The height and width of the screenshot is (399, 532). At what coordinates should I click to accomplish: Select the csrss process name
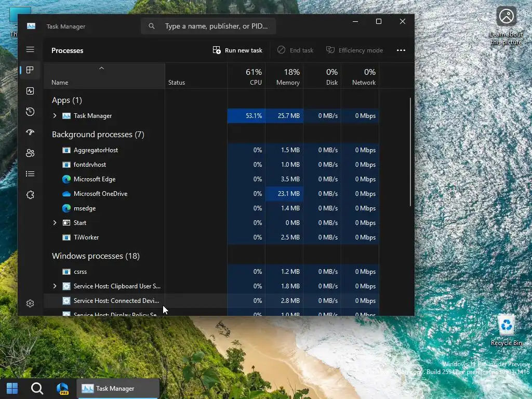click(x=80, y=272)
